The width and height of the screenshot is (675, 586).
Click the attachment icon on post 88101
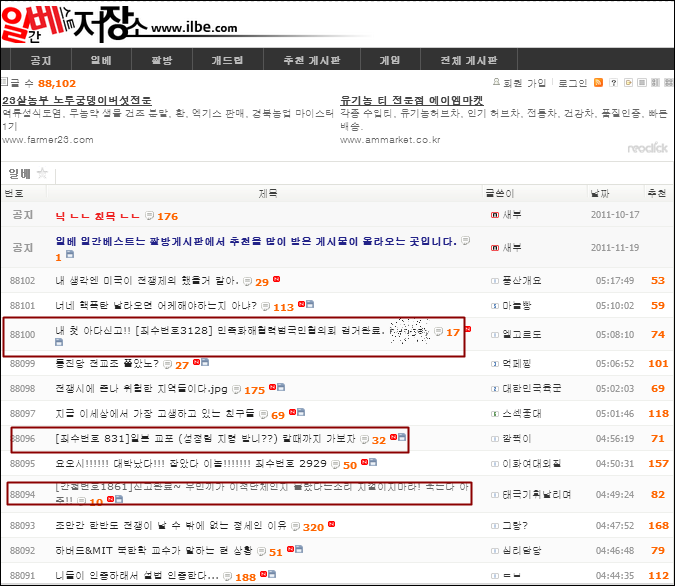point(310,304)
